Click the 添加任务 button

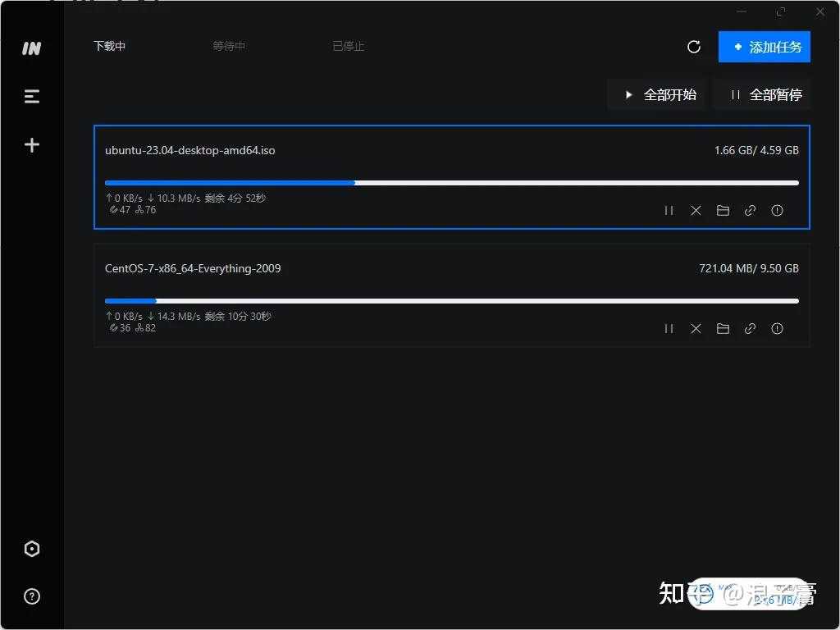pyautogui.click(x=765, y=47)
